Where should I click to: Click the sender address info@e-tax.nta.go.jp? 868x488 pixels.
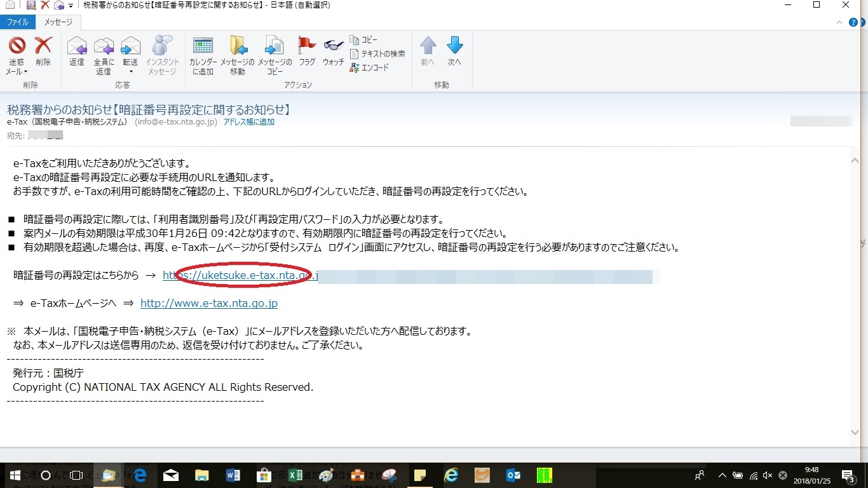point(176,122)
